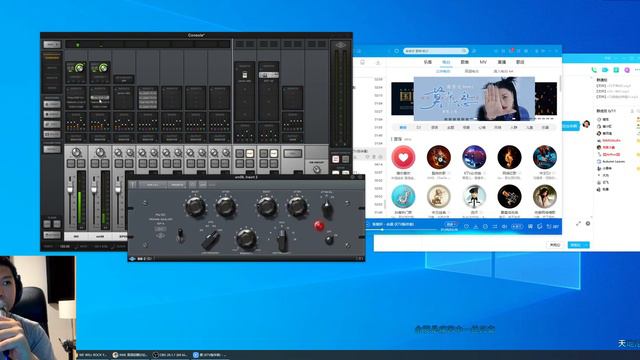
Task: Toggle red monitor button in Console
Action: 336,159
